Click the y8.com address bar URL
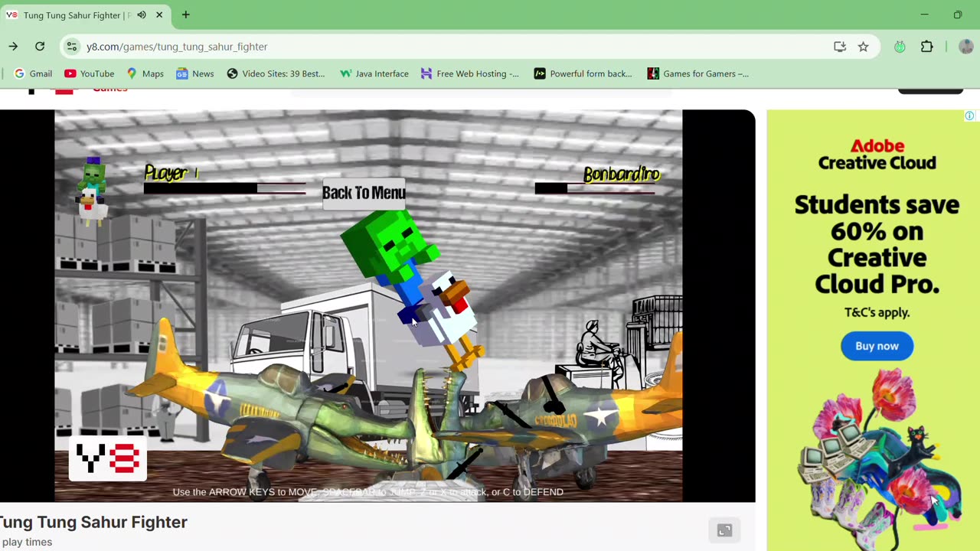The image size is (980, 551). click(177, 47)
